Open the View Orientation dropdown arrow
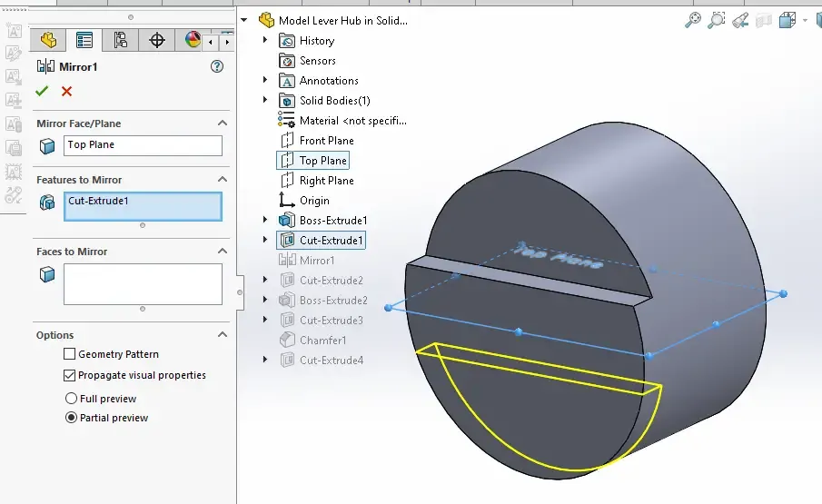Screen dimensions: 822x504 (x=805, y=21)
